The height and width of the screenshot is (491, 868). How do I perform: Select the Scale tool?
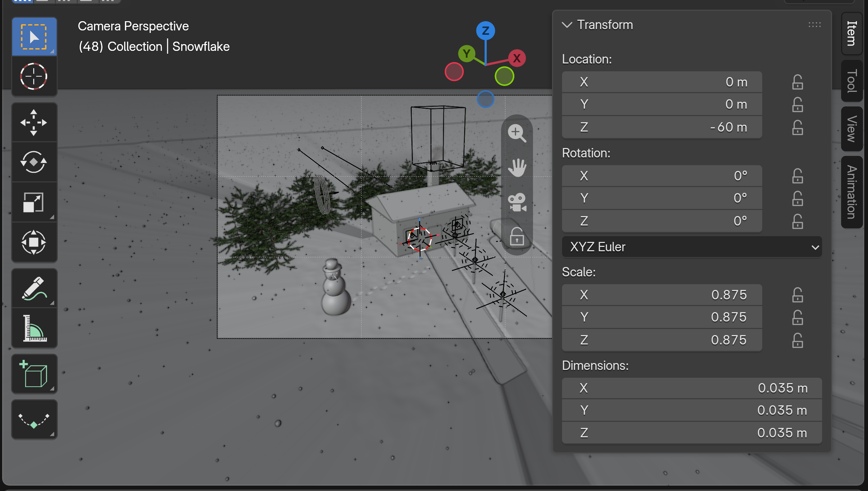[x=34, y=202]
